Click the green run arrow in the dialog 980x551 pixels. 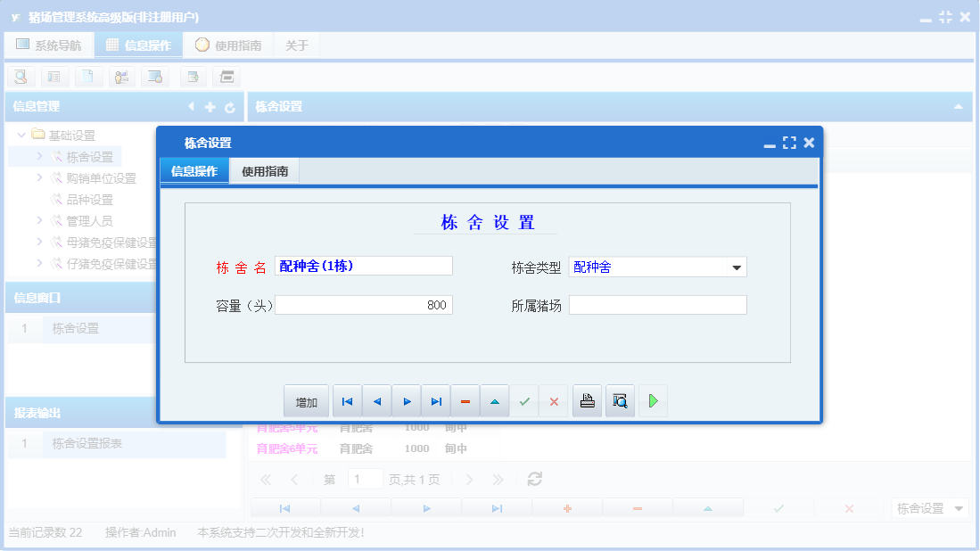coord(652,400)
